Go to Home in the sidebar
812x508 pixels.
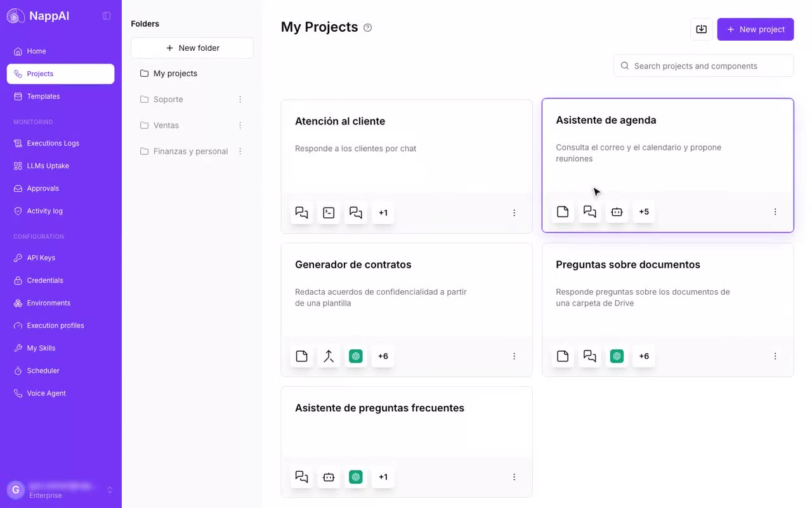click(61, 51)
